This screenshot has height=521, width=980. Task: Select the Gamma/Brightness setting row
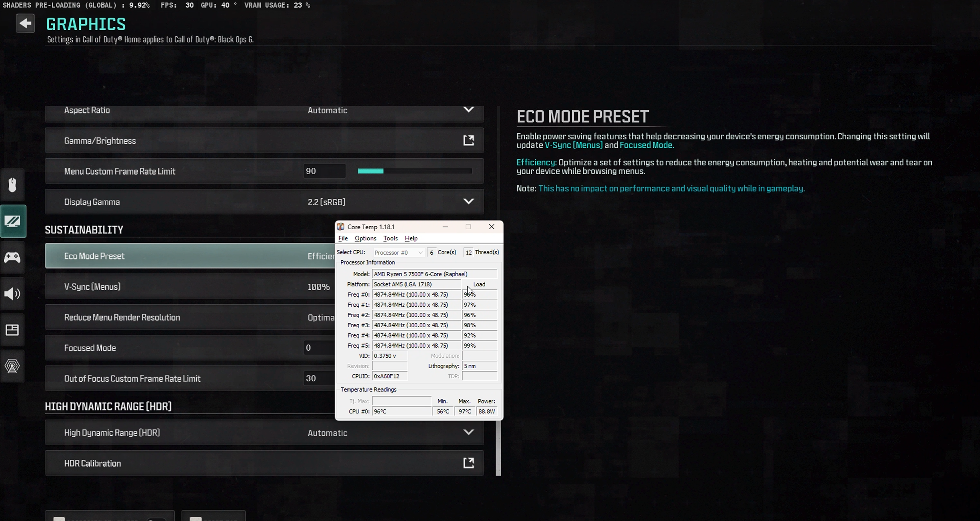tap(264, 140)
